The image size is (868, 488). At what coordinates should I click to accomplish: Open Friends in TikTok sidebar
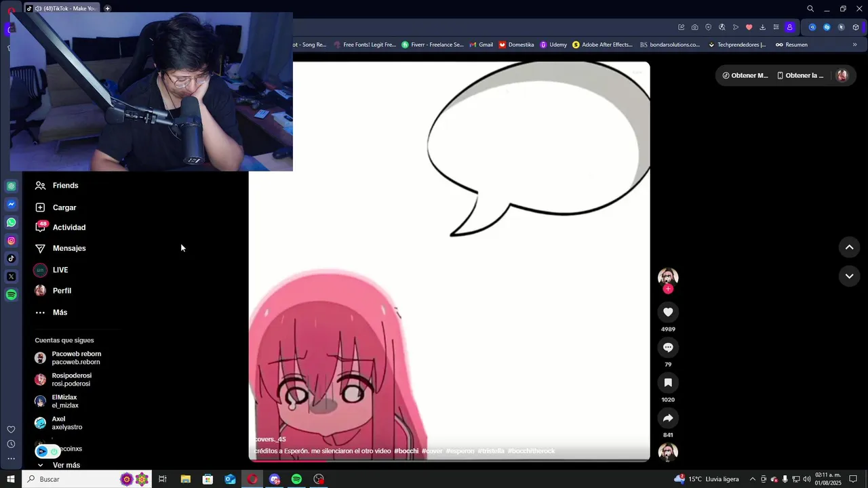(x=57, y=185)
